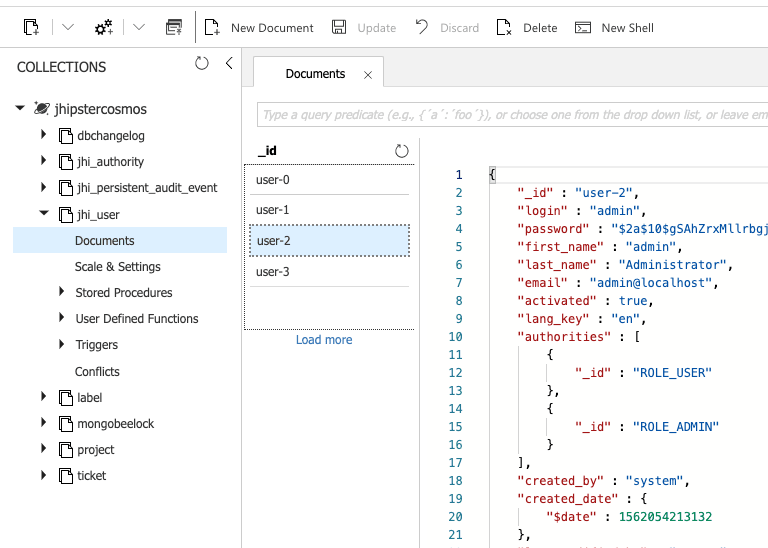Click the Stored Procedures label
The image size is (768, 548).
[x=124, y=292]
